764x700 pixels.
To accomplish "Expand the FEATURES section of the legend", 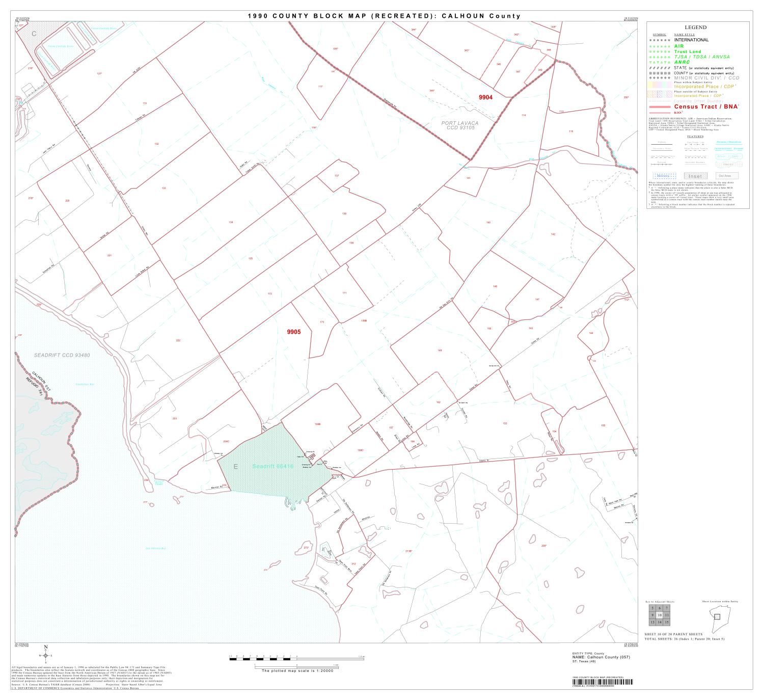I will point(695,136).
